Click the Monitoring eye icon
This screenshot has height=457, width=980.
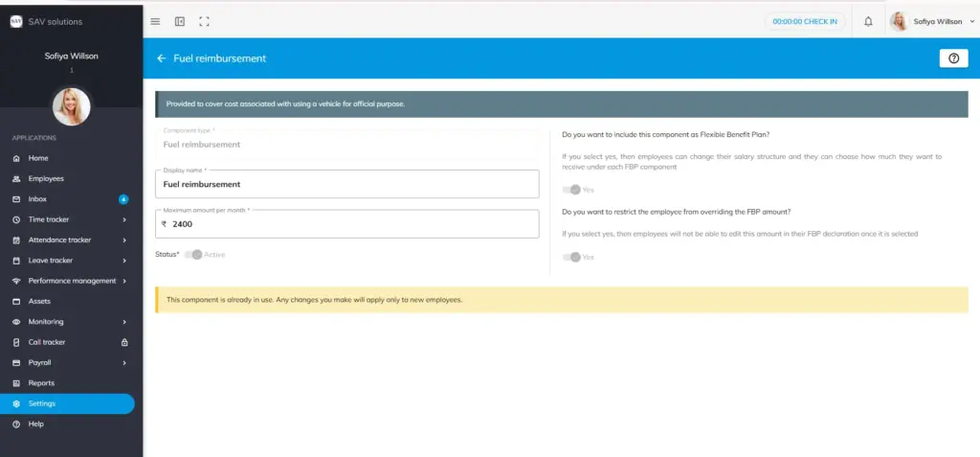pos(16,322)
